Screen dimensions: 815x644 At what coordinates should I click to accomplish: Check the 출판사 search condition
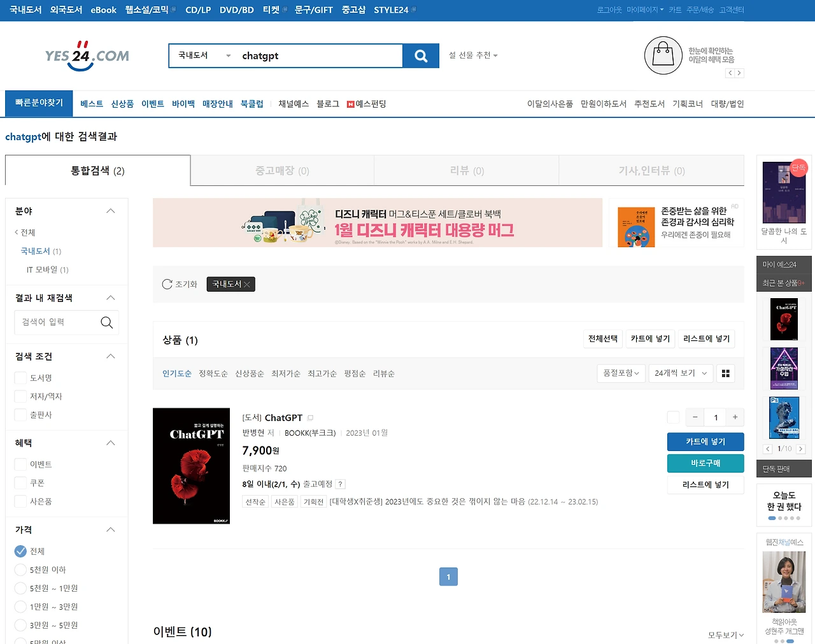pyautogui.click(x=20, y=415)
